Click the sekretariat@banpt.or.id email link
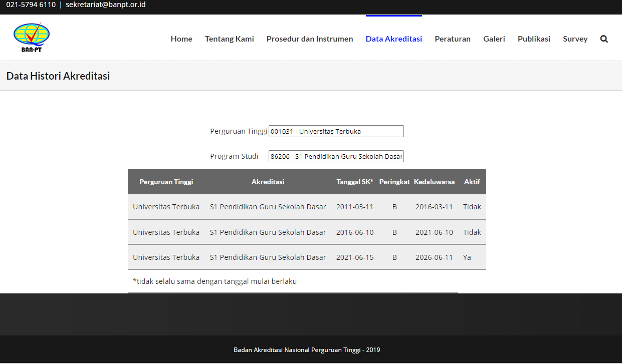This screenshot has width=622, height=364. point(106,5)
